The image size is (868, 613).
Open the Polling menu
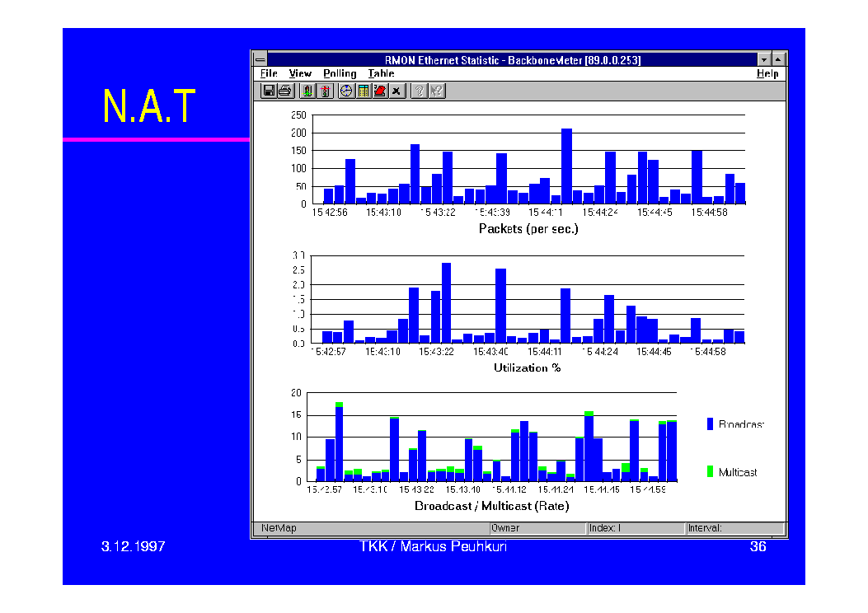tap(340, 74)
